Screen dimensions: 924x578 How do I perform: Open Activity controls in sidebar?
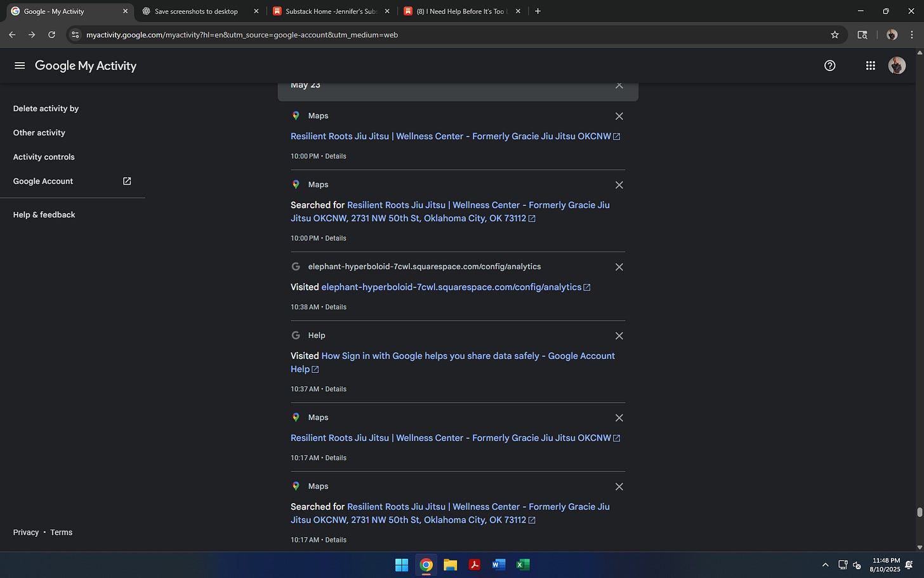pyautogui.click(x=44, y=157)
